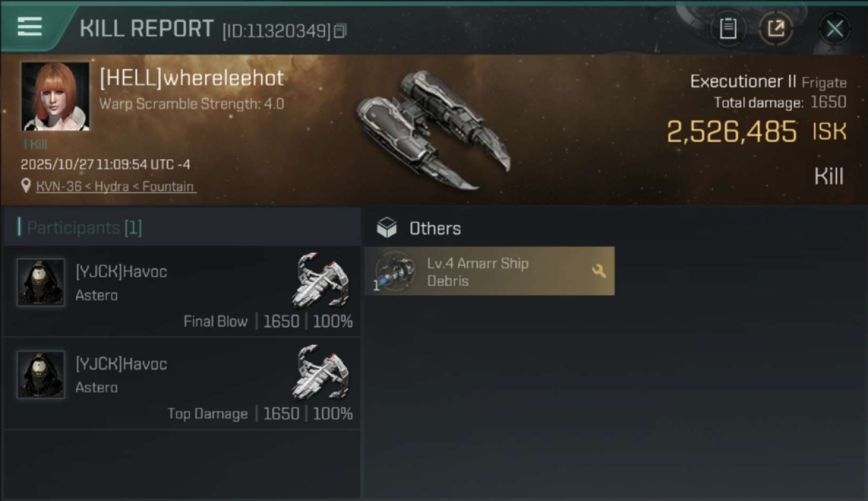Click the location pin icon
The height and width of the screenshot is (501, 868).
tap(26, 186)
